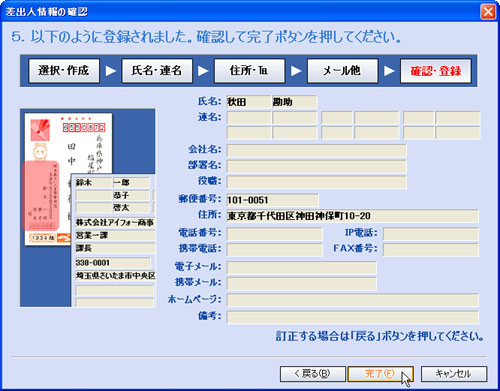The width and height of the screenshot is (500, 391).
Task: Click the 電子メール email field
Action: tap(301, 268)
